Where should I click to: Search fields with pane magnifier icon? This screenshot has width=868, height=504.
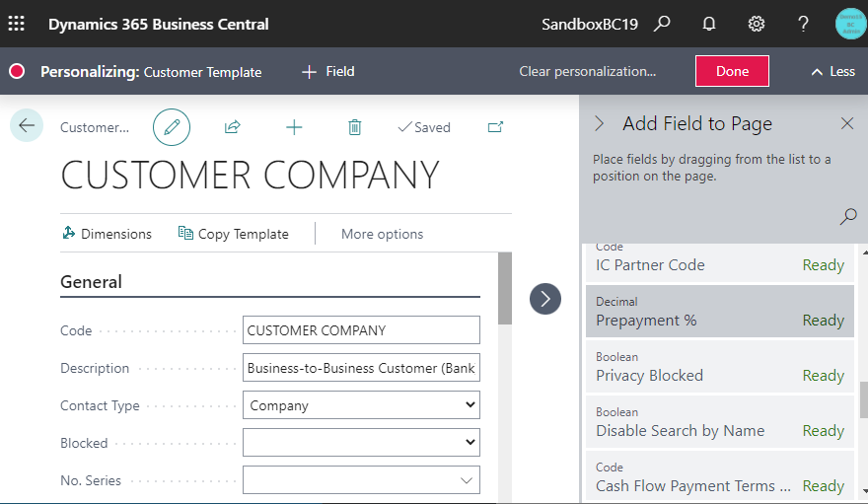848,216
